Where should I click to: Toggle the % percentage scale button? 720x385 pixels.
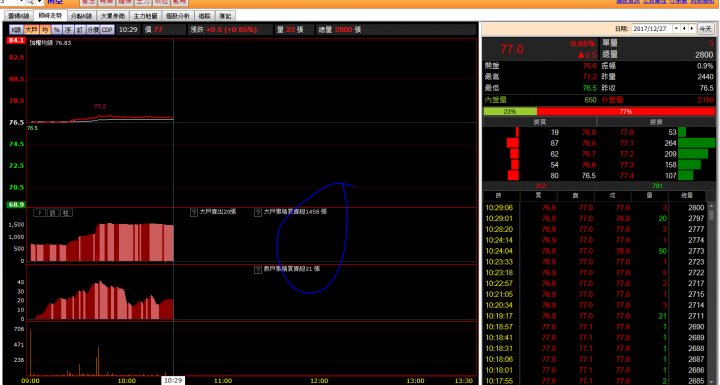point(56,29)
